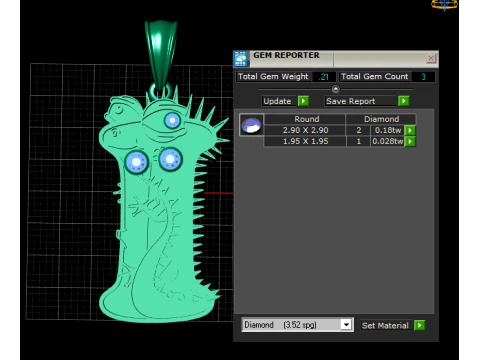The image size is (480, 360).
Task: Click the Gem Reporter panel icon
Action: [241, 59]
